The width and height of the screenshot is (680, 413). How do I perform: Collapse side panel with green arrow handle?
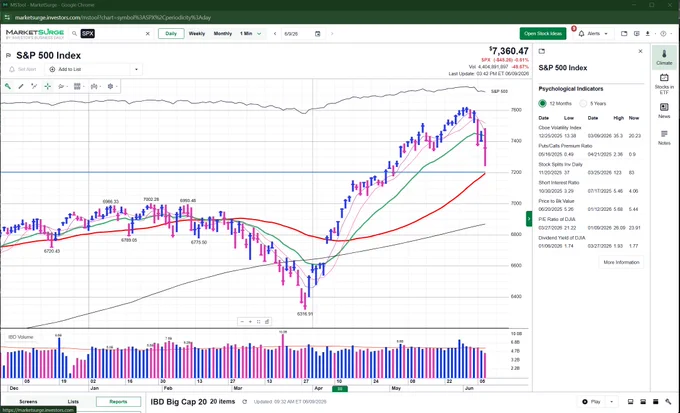(x=529, y=219)
